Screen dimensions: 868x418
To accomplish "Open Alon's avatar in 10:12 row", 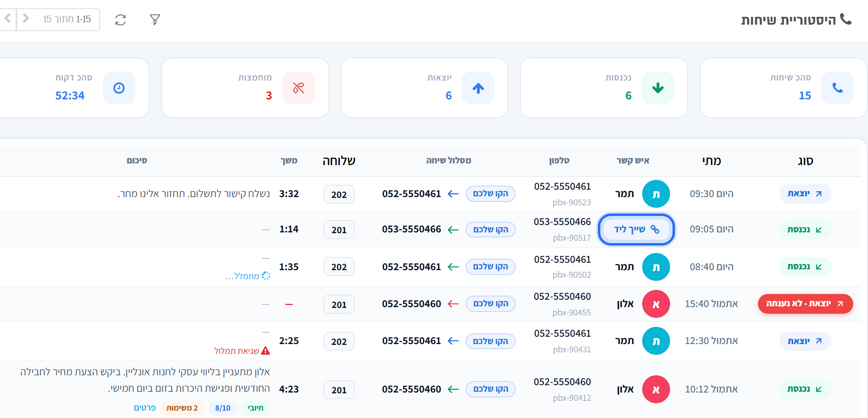I will click(x=656, y=389).
